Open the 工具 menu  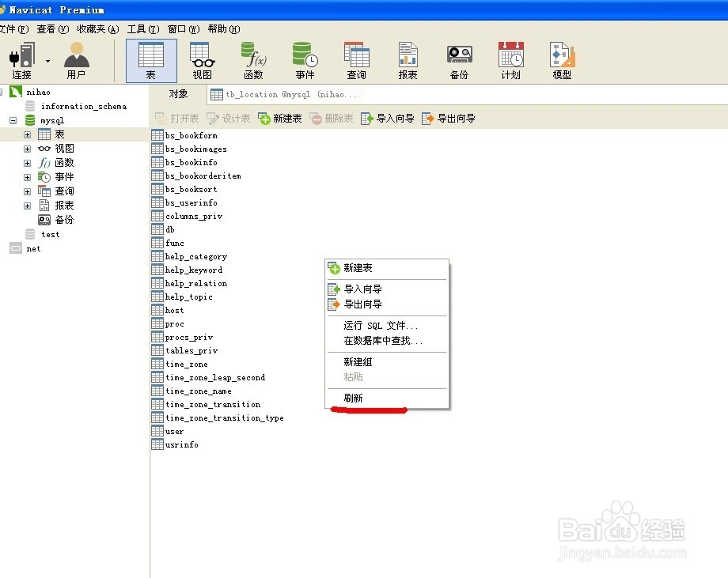(143, 29)
